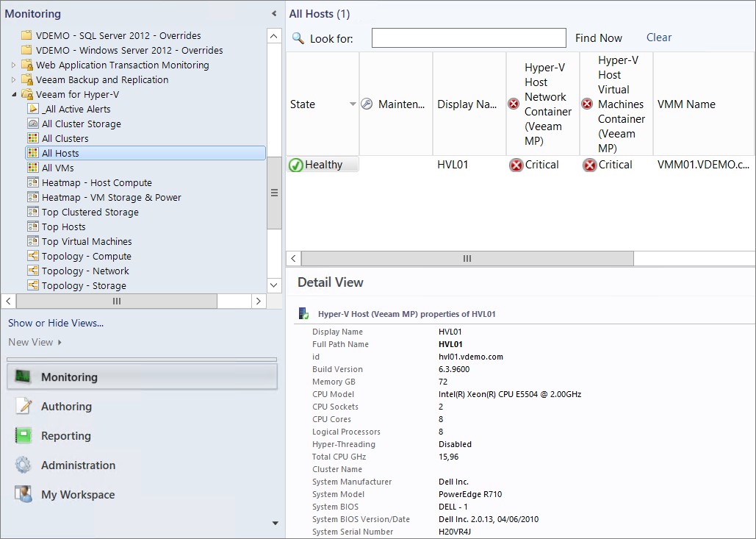Image resolution: width=756 pixels, height=539 pixels.
Task: Select the HVL01 display name cell
Action: click(x=453, y=165)
